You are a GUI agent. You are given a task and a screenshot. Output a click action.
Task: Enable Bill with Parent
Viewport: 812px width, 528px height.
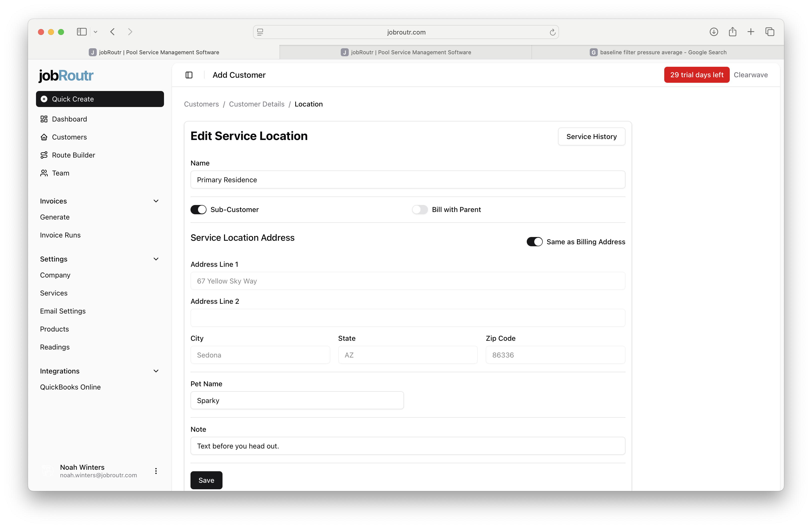tap(420, 209)
